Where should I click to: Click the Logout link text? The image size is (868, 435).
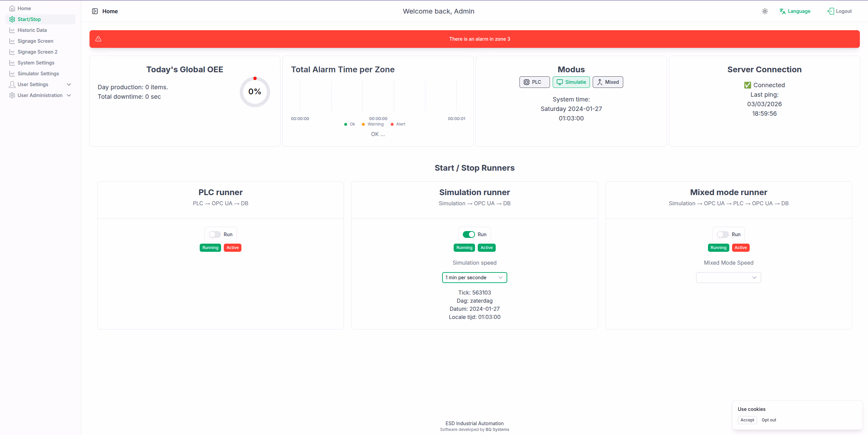coord(844,11)
